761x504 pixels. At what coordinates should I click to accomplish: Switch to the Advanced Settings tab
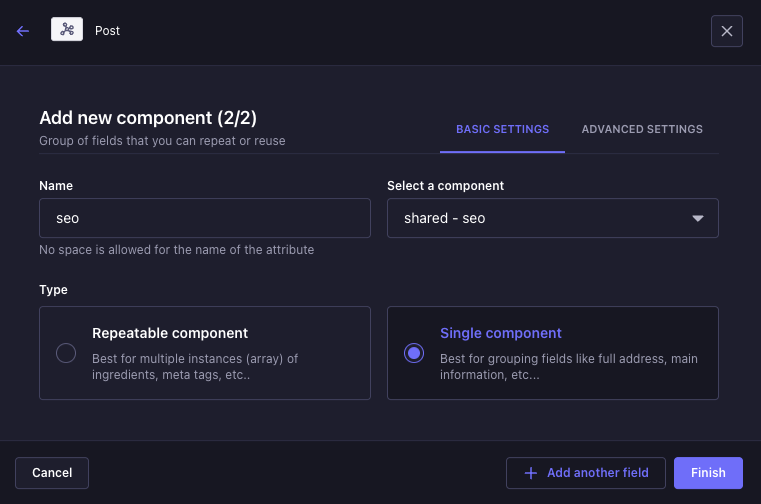642,129
